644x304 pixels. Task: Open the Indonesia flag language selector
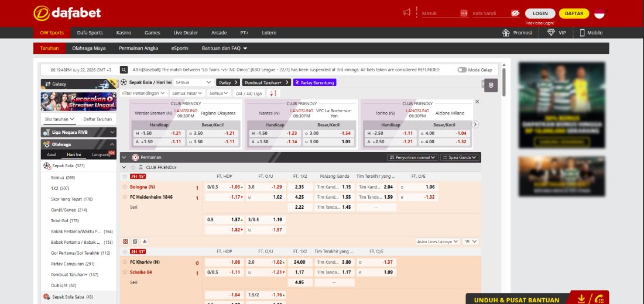[x=600, y=13]
